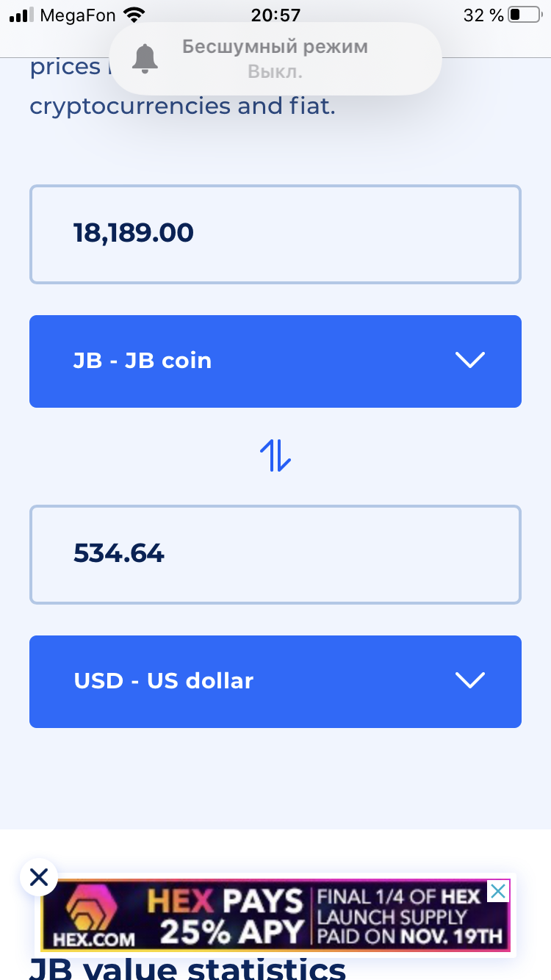Tap the HEX.COM link in the ad
This screenshot has height=980, width=551.
click(88, 939)
